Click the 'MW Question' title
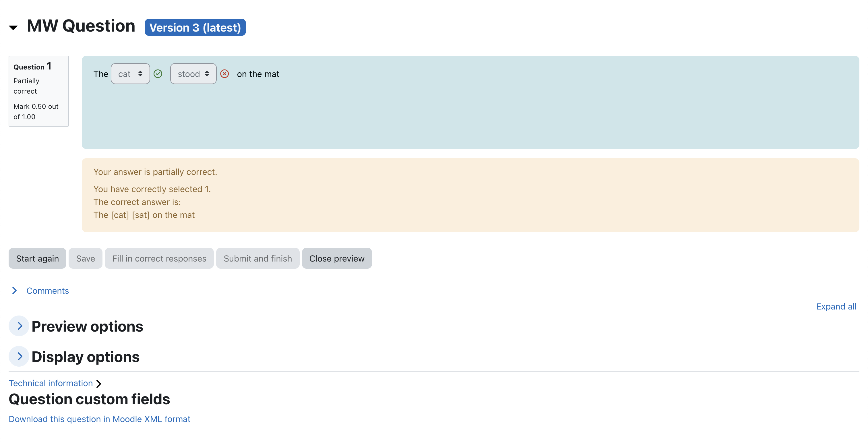Image resolution: width=868 pixels, height=445 pixels. click(x=81, y=26)
